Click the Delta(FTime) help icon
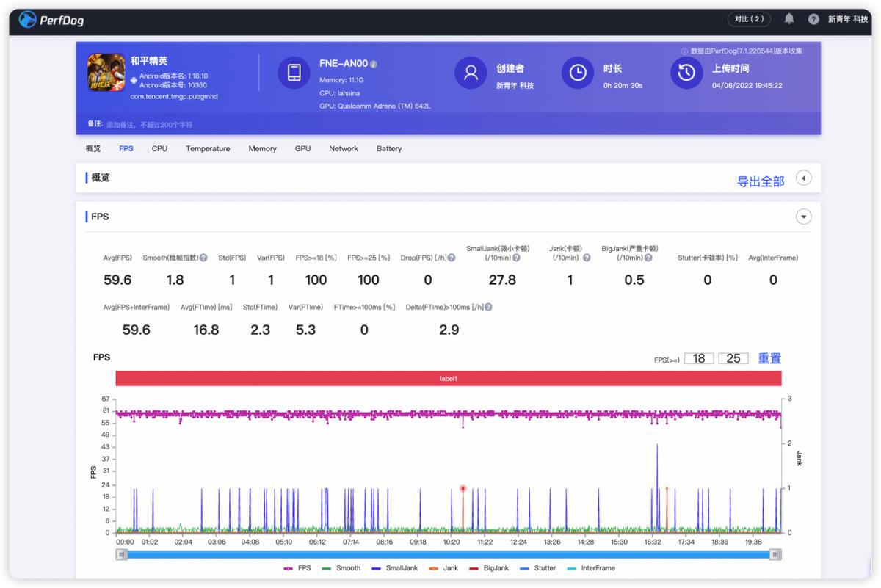 [488, 308]
